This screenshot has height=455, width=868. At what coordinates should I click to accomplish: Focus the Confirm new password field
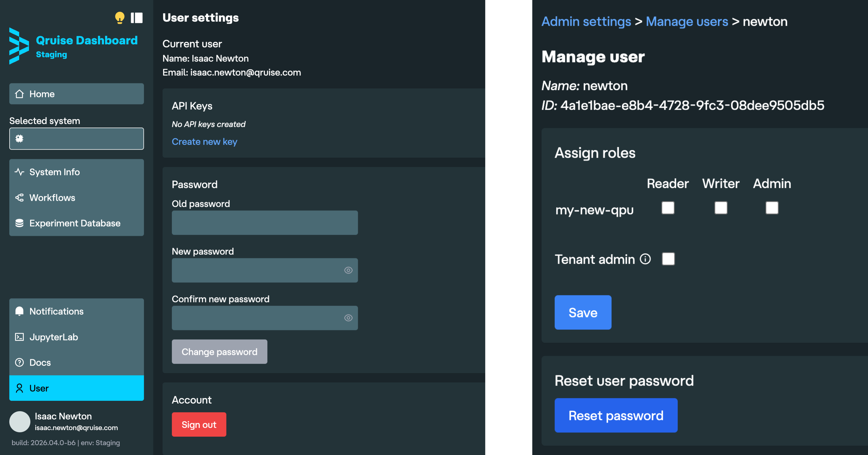(265, 318)
